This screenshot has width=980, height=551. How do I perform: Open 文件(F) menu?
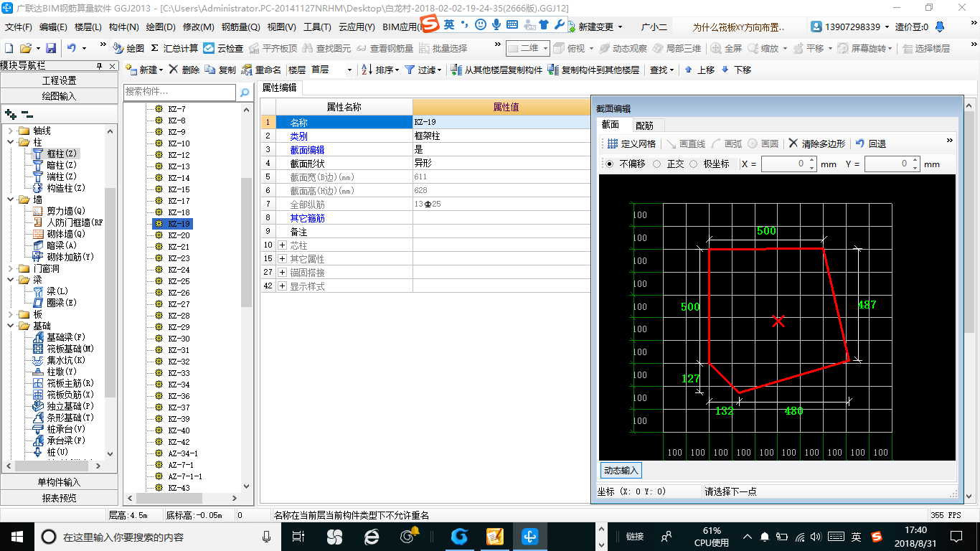coord(19,27)
